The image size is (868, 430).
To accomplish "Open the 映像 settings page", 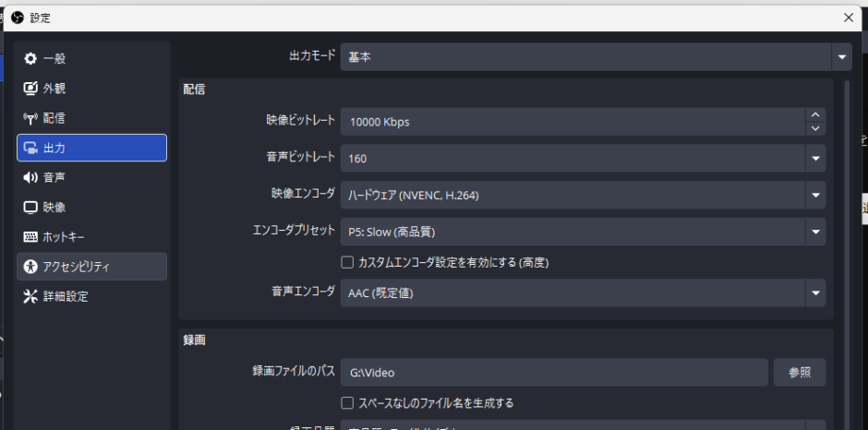I will point(92,208).
